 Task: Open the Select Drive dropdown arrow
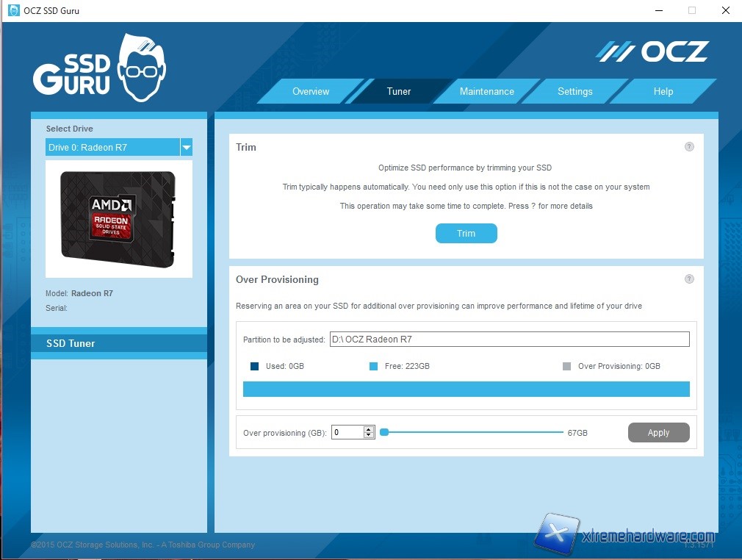187,148
